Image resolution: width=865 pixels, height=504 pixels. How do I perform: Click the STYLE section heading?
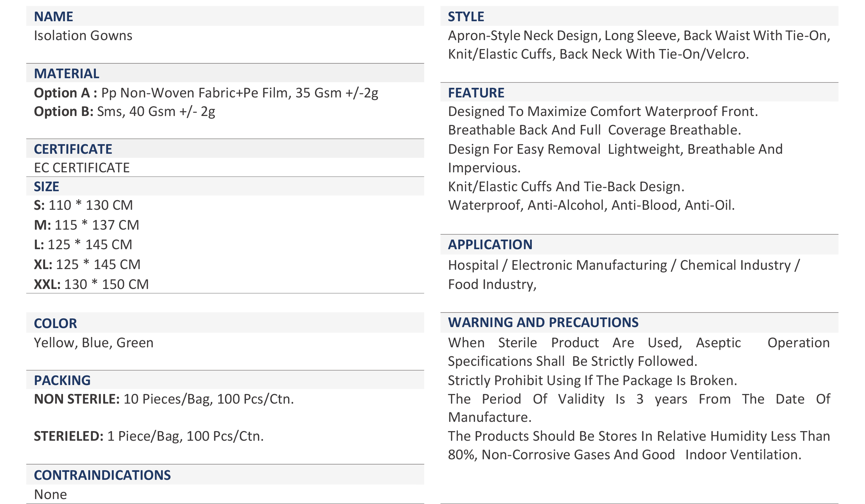(x=466, y=17)
